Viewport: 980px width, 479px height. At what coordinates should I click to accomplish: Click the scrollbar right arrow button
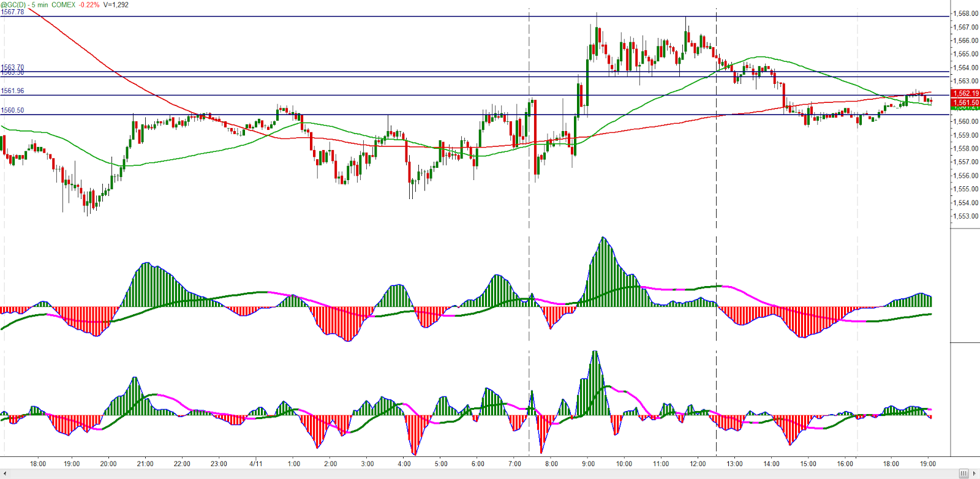coord(975,473)
